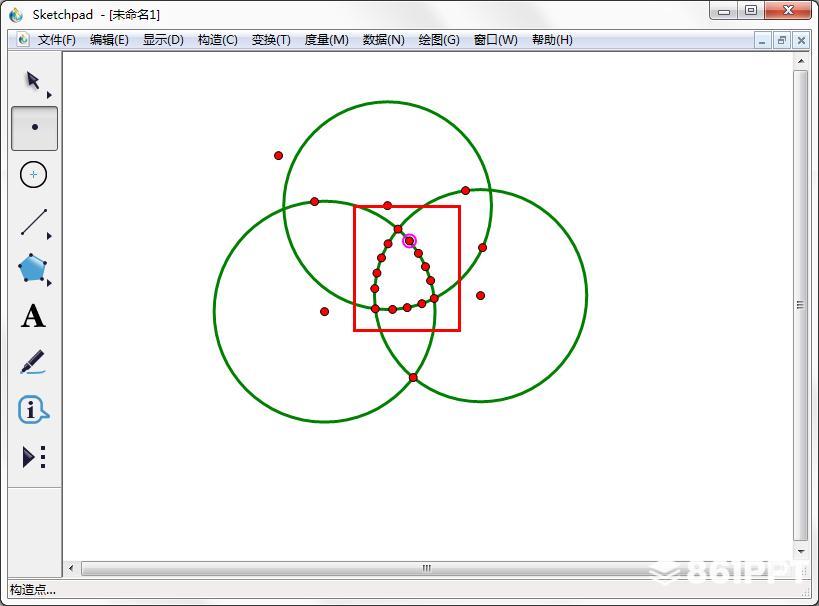Open the 文件(F) menu
819x606 pixels.
(56, 40)
